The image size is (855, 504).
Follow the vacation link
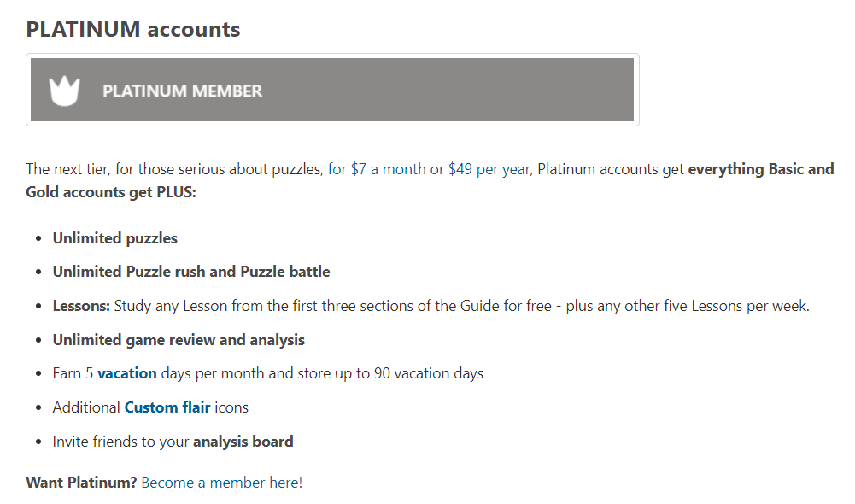coord(127,373)
